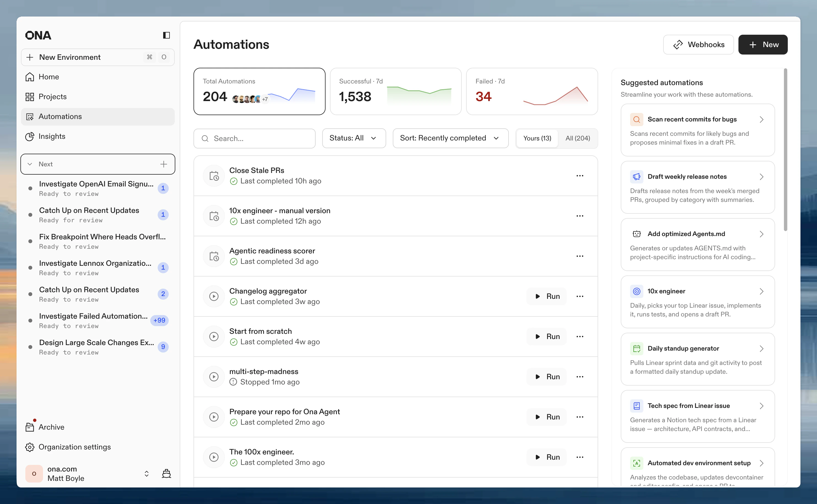Viewport: 817px width, 504px height.
Task: Switch to the All (204) filter
Action: (x=577, y=138)
